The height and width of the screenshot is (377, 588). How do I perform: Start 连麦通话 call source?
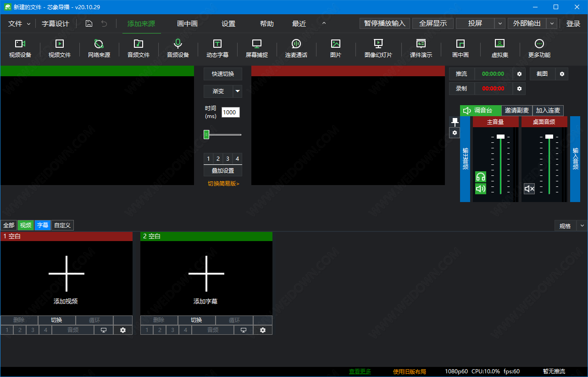(x=296, y=48)
